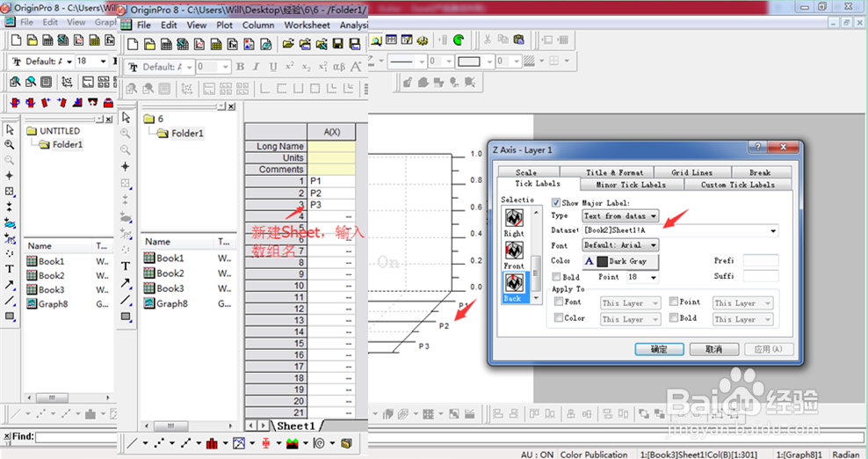Select Front axis icon in Selection list
The height and width of the screenshot is (459, 868).
click(514, 251)
